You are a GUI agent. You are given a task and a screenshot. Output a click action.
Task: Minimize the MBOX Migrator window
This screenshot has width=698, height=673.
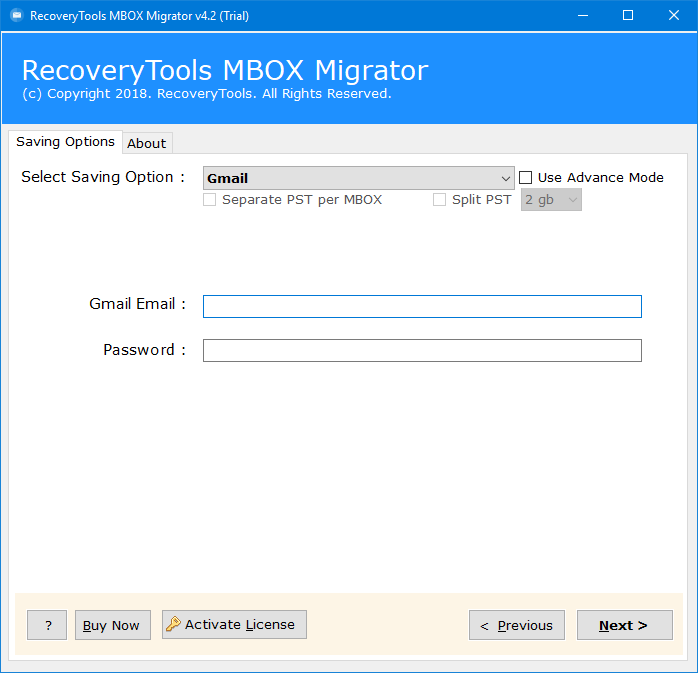[583, 16]
